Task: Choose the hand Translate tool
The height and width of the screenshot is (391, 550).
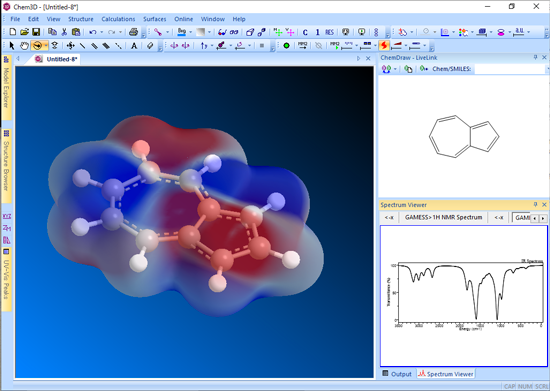Action: [x=24, y=46]
